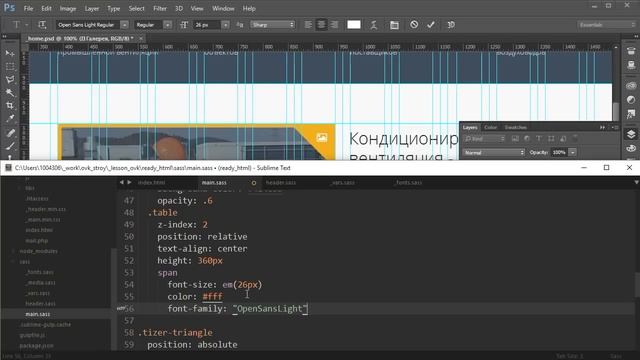Cancel current text edits
Screen dimensions: 640x360
tap(414, 24)
